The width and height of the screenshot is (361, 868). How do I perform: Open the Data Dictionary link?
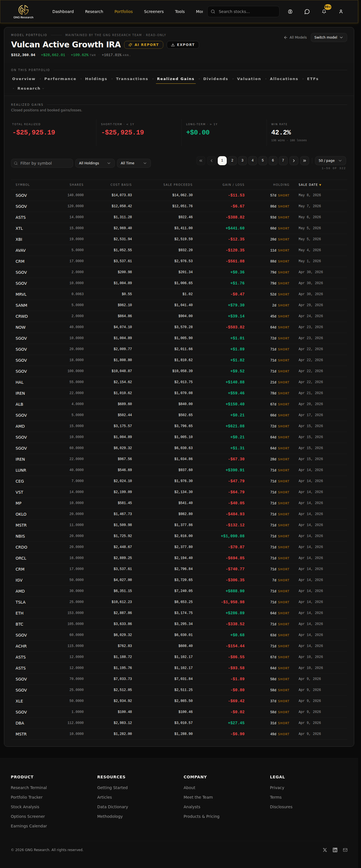tap(113, 807)
